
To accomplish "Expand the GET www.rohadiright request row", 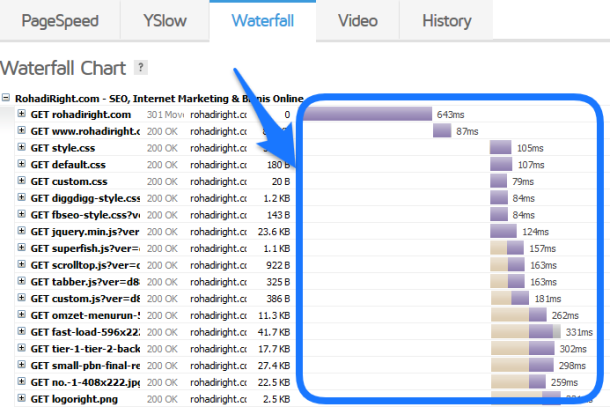I will coord(21,130).
